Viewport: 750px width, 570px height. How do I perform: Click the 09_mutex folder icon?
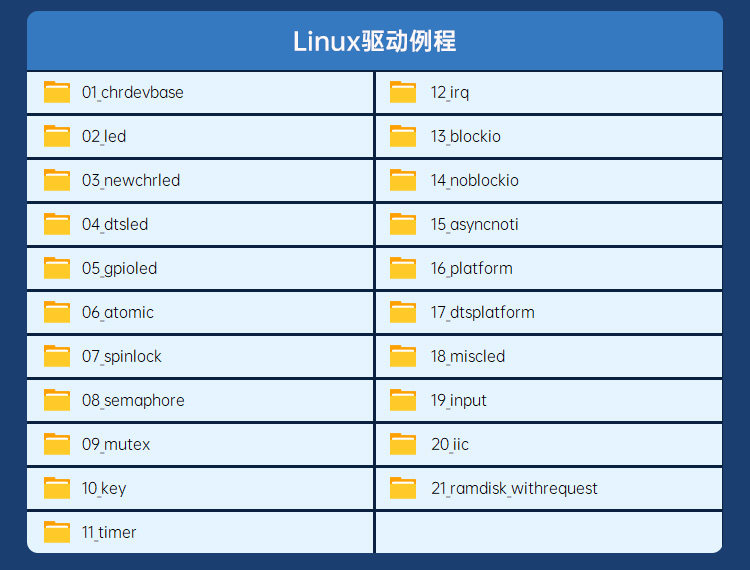[x=57, y=444]
